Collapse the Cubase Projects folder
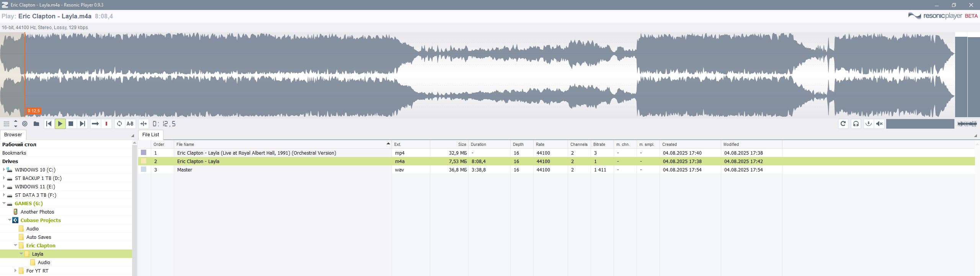Image resolution: width=980 pixels, height=276 pixels. pos(10,220)
